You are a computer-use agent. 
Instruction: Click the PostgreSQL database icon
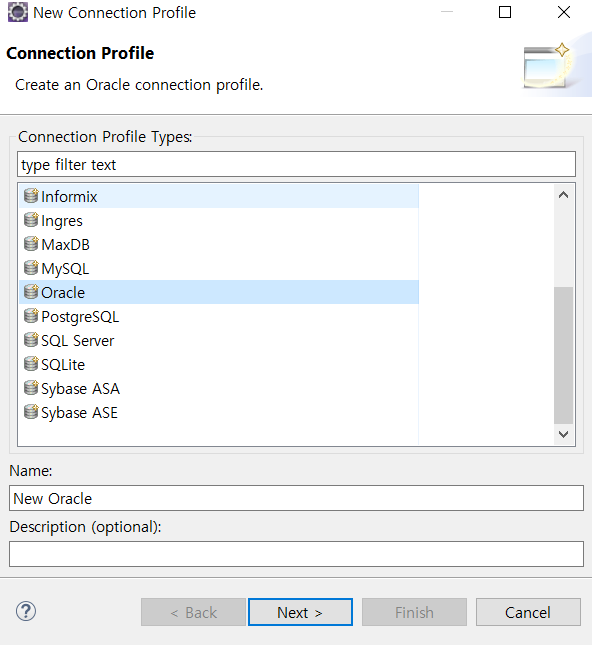pos(31,316)
